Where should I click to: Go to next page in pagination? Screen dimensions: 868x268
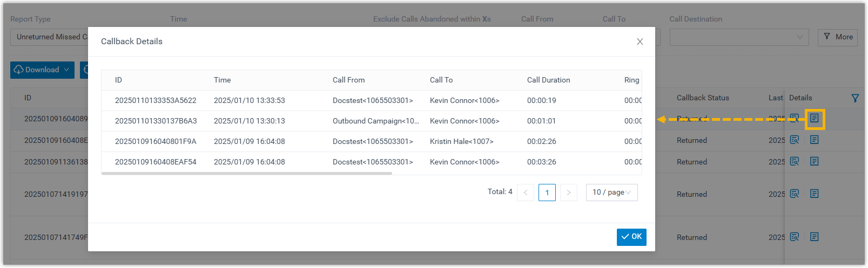568,193
